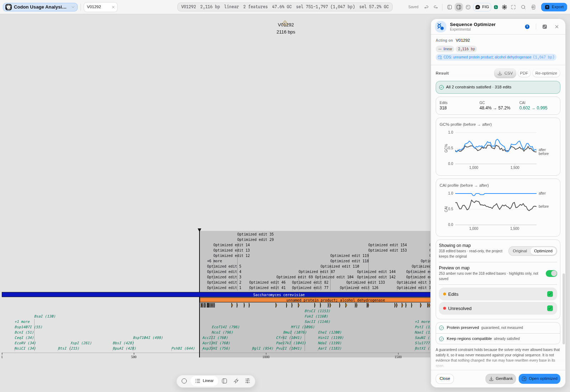Open the split view icon in bottom bar
Viewport: 570px width, 392px height.
pos(224,381)
